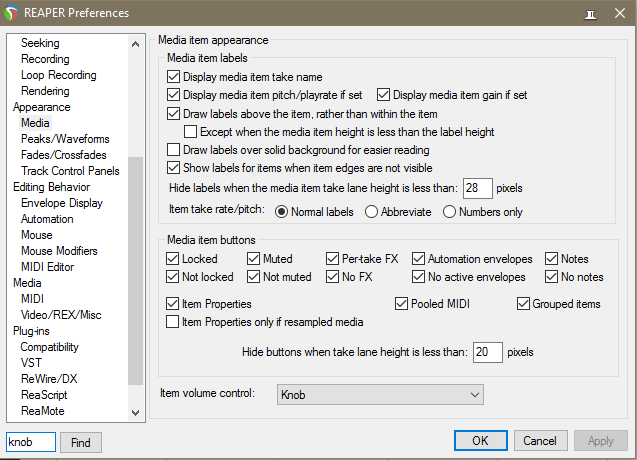
Task: Toggle the No FX checkbox
Action: coord(332,277)
